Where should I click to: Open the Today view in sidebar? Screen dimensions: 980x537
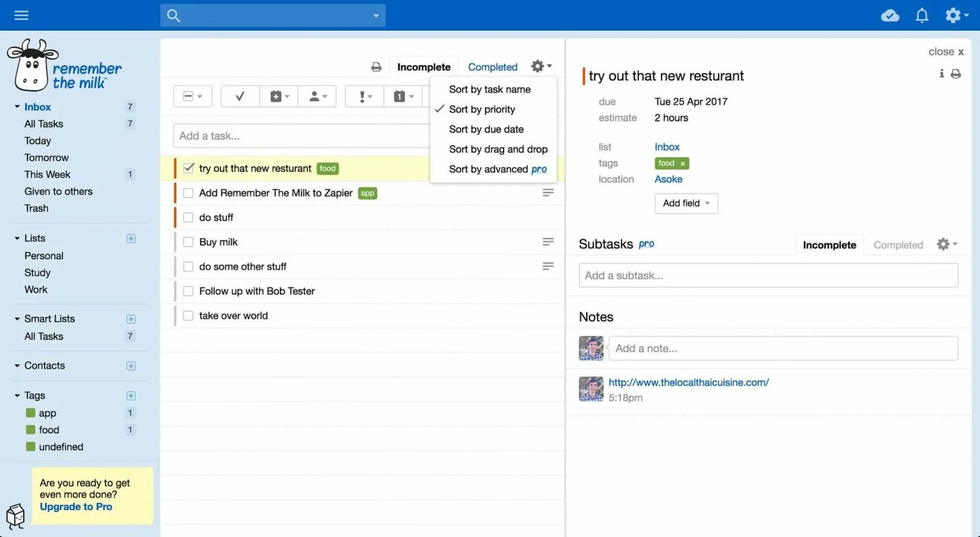tap(37, 140)
